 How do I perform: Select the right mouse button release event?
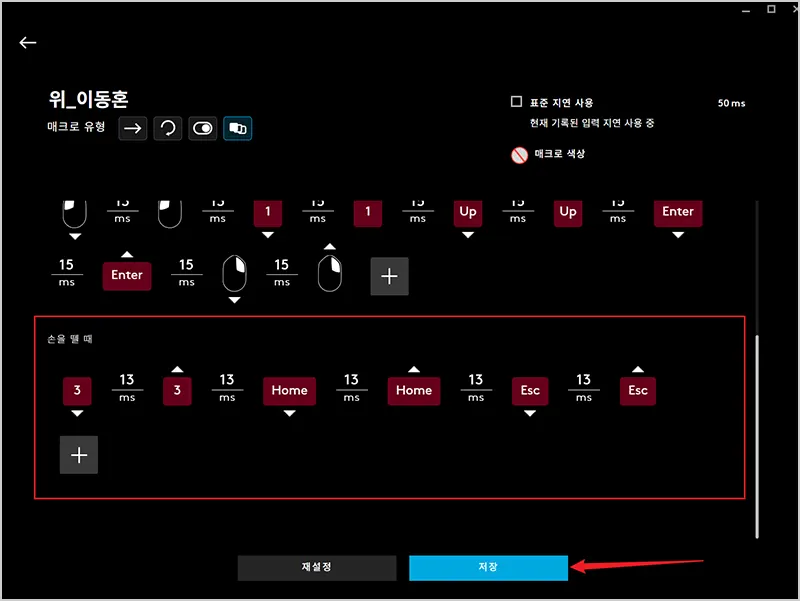330,273
